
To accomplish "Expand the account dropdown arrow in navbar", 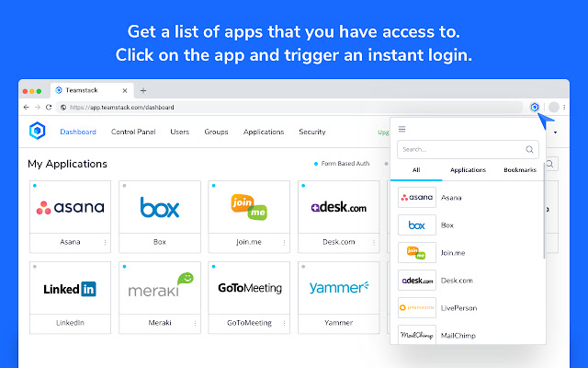I will point(555,132).
